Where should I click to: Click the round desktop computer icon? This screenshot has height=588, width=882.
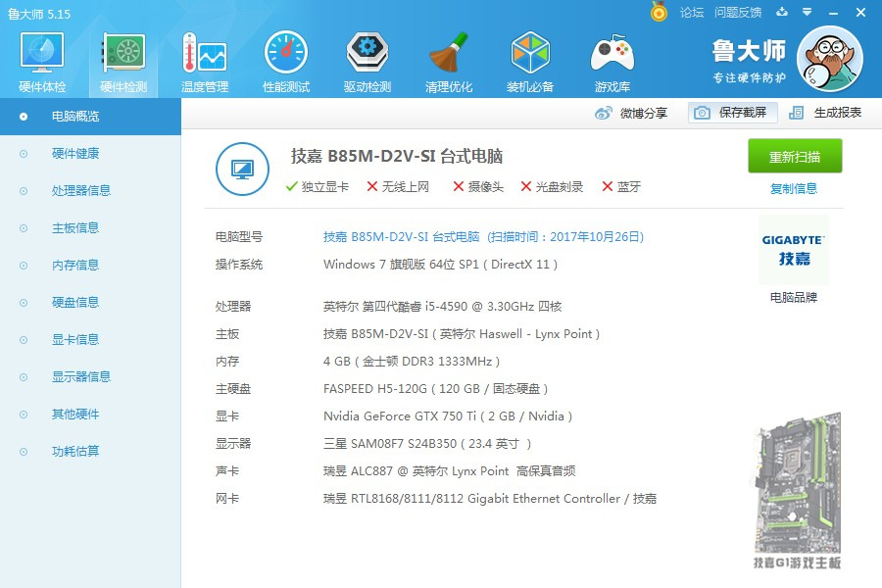click(x=242, y=169)
